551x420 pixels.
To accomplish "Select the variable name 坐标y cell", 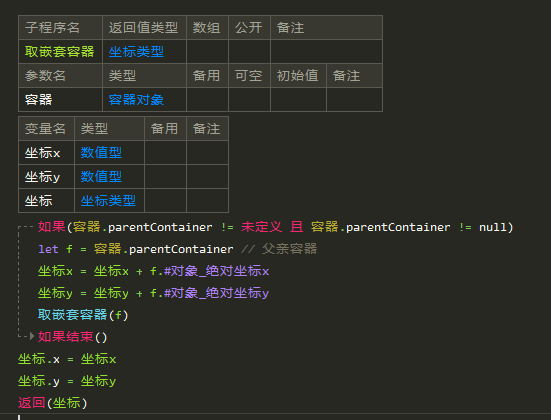I will tap(46, 177).
